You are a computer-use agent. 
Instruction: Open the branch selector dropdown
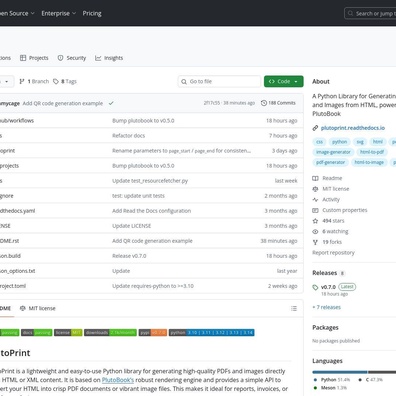(6, 81)
